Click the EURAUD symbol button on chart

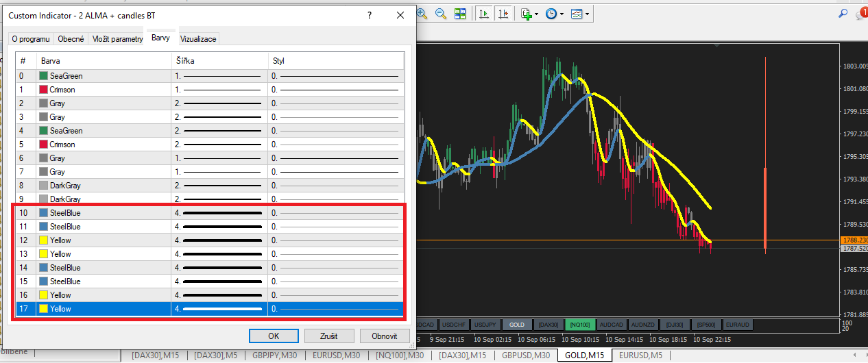738,324
